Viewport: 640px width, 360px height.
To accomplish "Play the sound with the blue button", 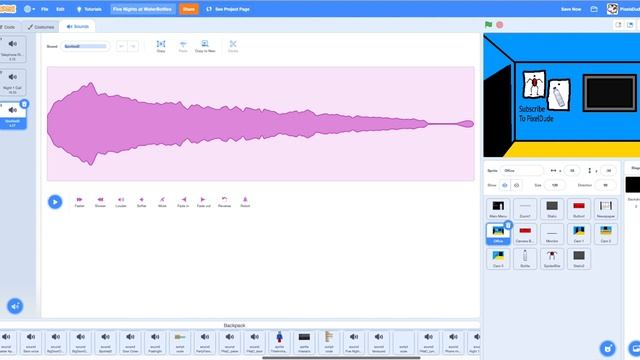I will (55, 202).
